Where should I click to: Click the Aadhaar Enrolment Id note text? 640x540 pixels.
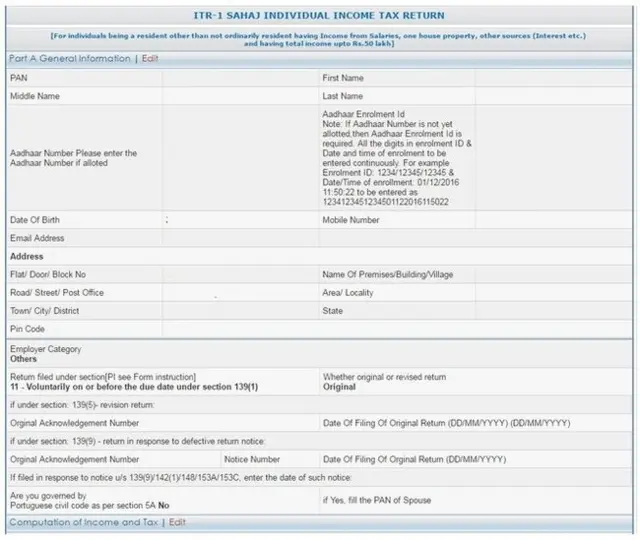click(397, 158)
